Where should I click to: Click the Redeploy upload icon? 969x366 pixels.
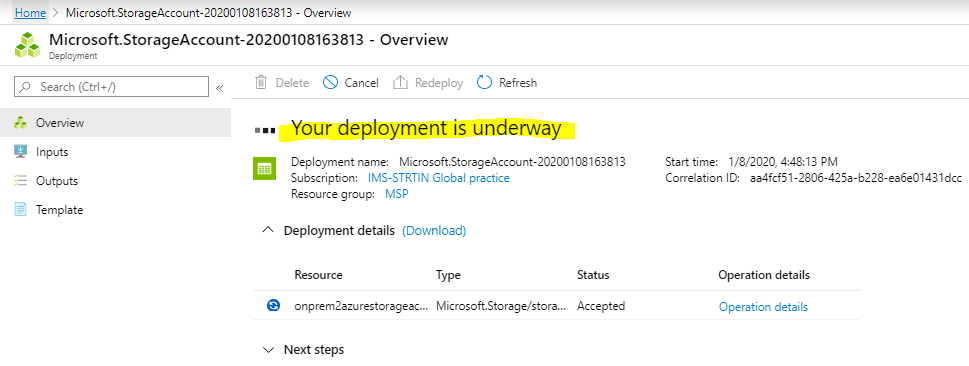pos(400,82)
